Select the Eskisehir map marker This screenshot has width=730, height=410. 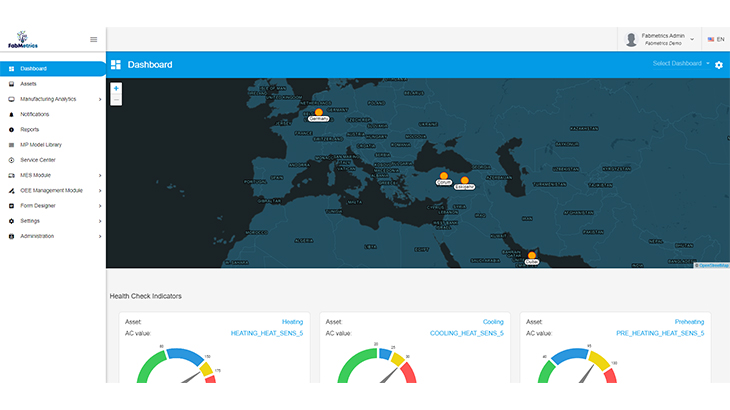(x=465, y=180)
